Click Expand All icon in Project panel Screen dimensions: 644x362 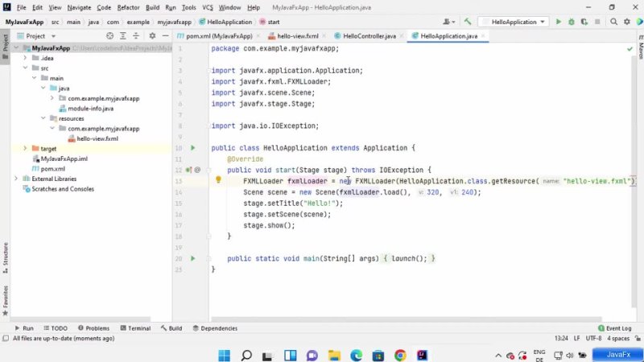123,36
